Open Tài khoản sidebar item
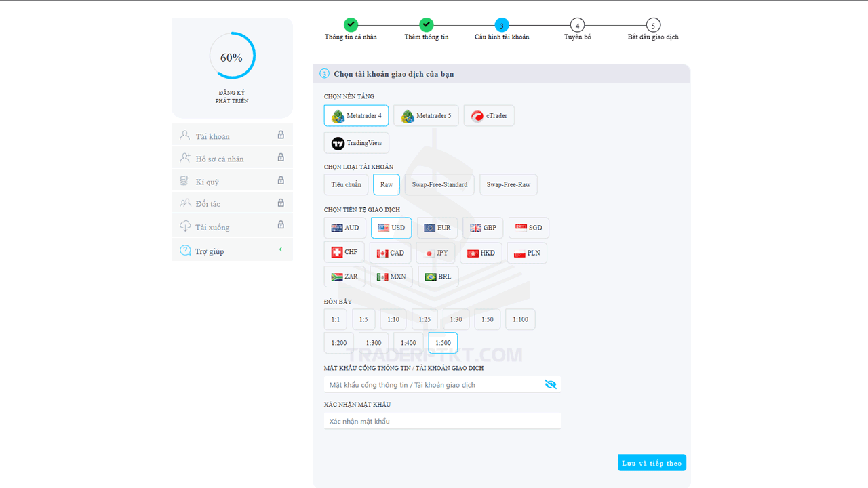868x488 pixels. pyautogui.click(x=232, y=136)
